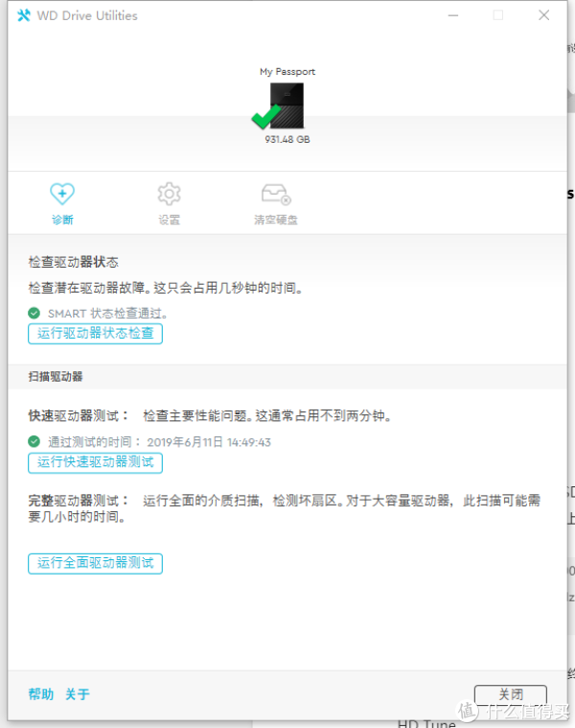Click 运行驱动器状态检查 button
575x728 pixels.
95,334
